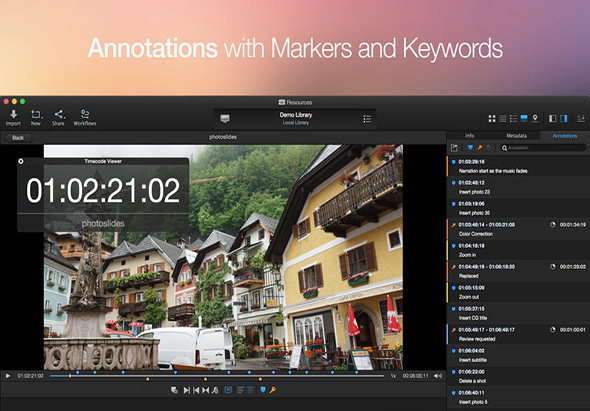Select the 'Delete a shot' annotation

(x=518, y=376)
